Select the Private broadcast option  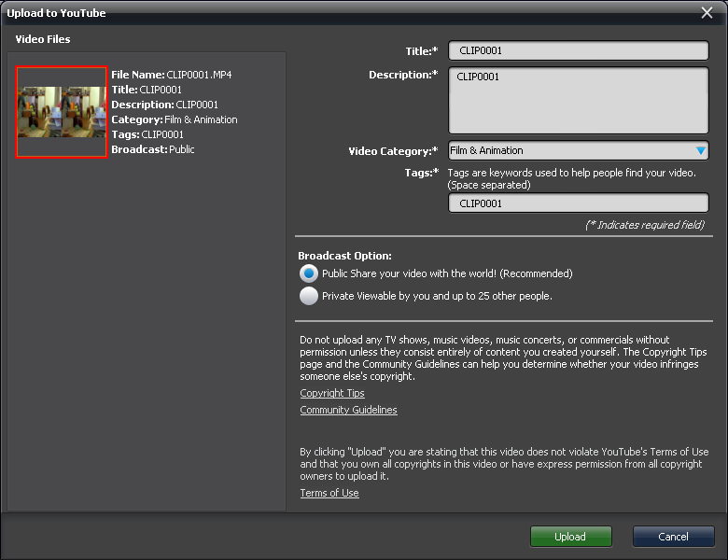[x=309, y=296]
